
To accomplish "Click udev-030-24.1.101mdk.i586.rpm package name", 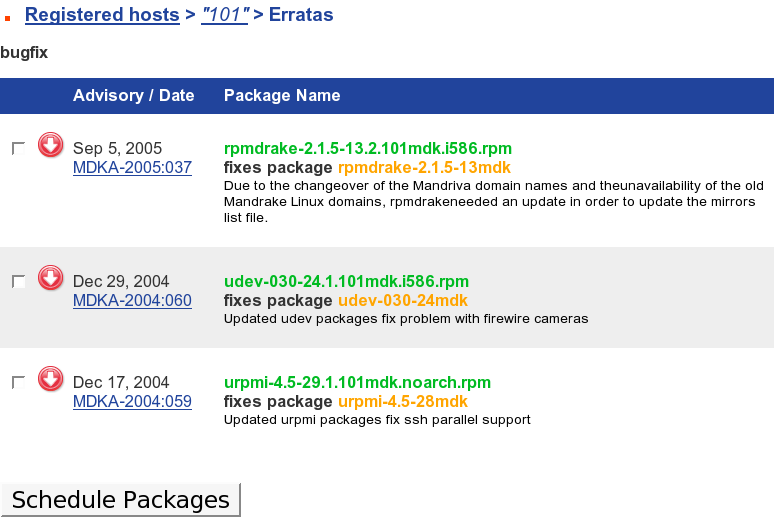I will pyautogui.click(x=346, y=281).
